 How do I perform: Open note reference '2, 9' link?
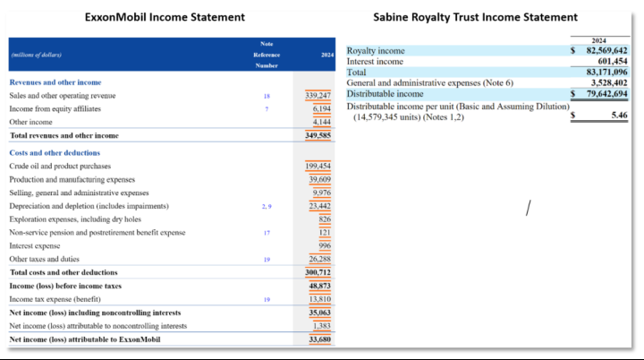[x=267, y=207]
